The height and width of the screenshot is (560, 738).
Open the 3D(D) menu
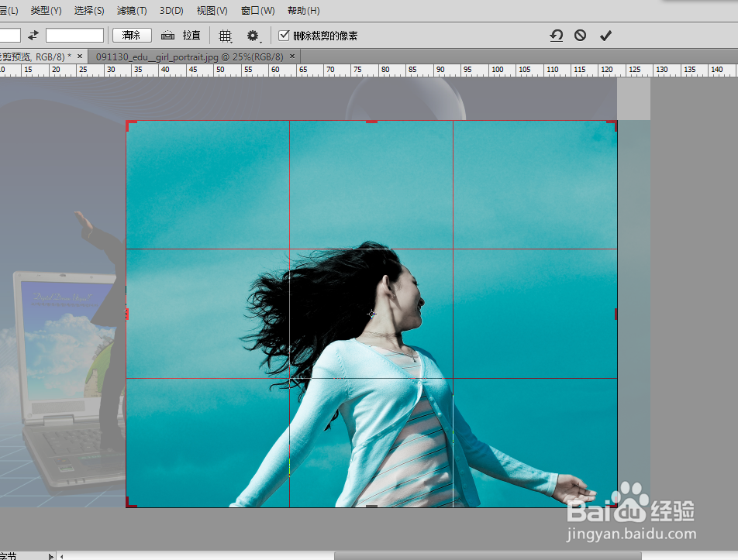point(171,10)
